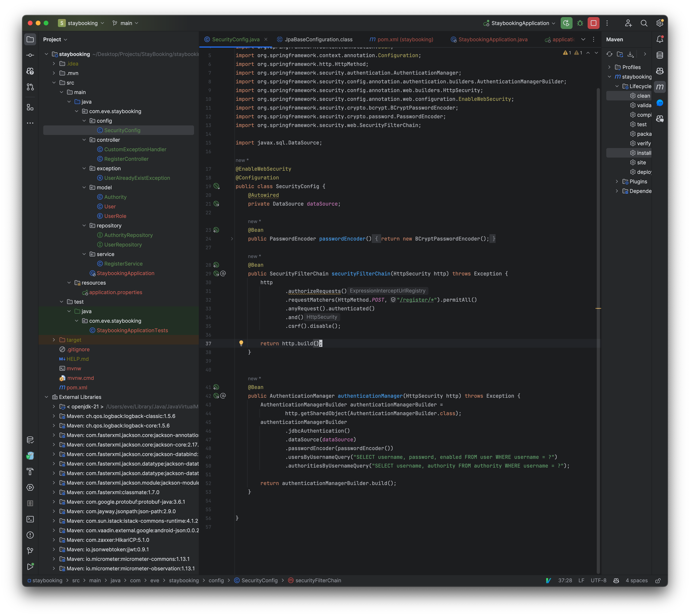
Task: Open the Pull Requests tool window icon
Action: [x=31, y=87]
